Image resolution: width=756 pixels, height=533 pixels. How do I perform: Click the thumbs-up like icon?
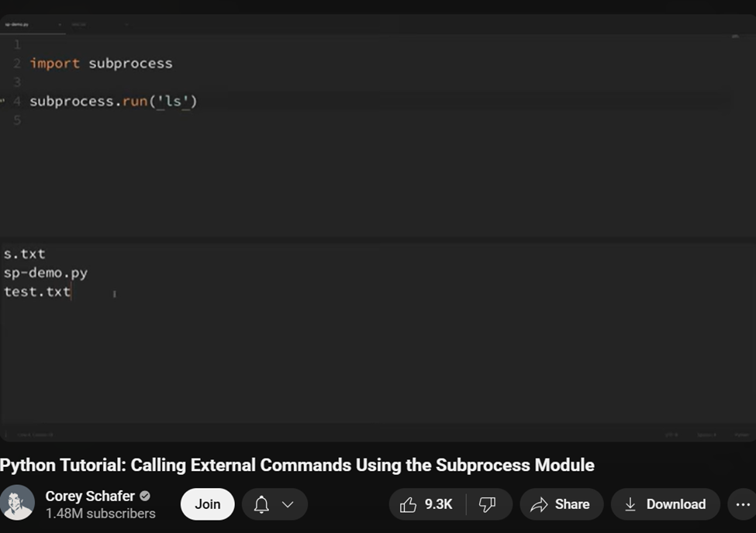[409, 505]
